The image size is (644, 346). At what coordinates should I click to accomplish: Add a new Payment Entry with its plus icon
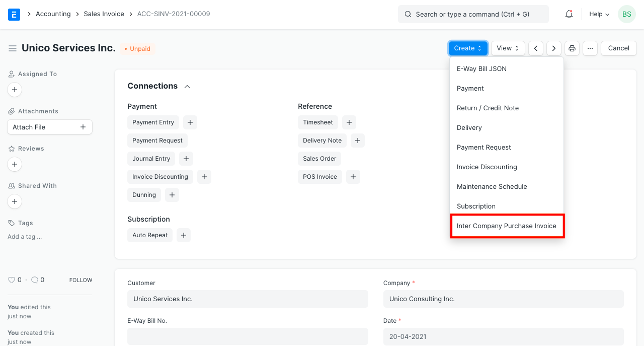click(190, 122)
